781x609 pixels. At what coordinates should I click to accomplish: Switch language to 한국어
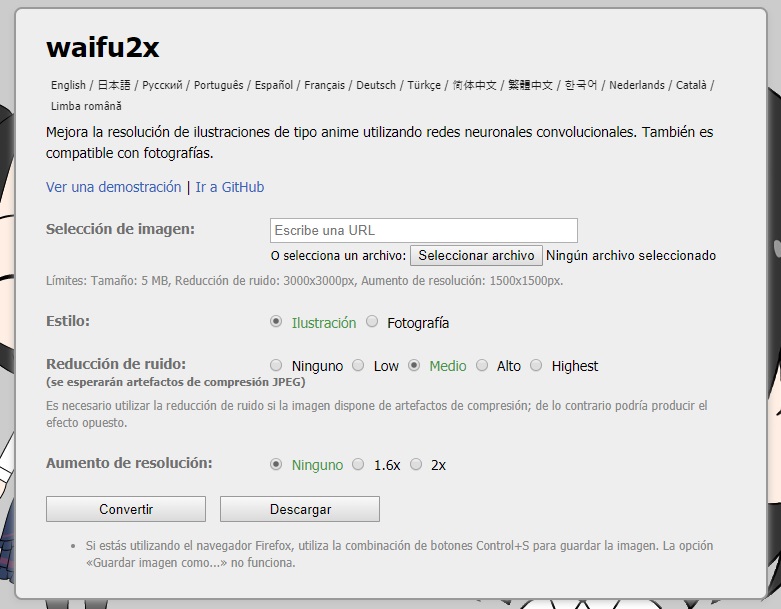coord(581,85)
